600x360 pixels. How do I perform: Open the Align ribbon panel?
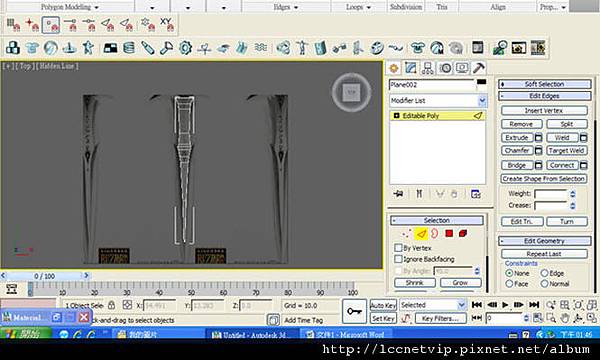[498, 7]
